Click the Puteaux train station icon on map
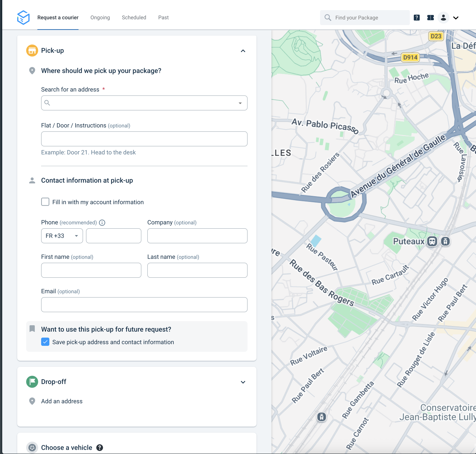 445,241
